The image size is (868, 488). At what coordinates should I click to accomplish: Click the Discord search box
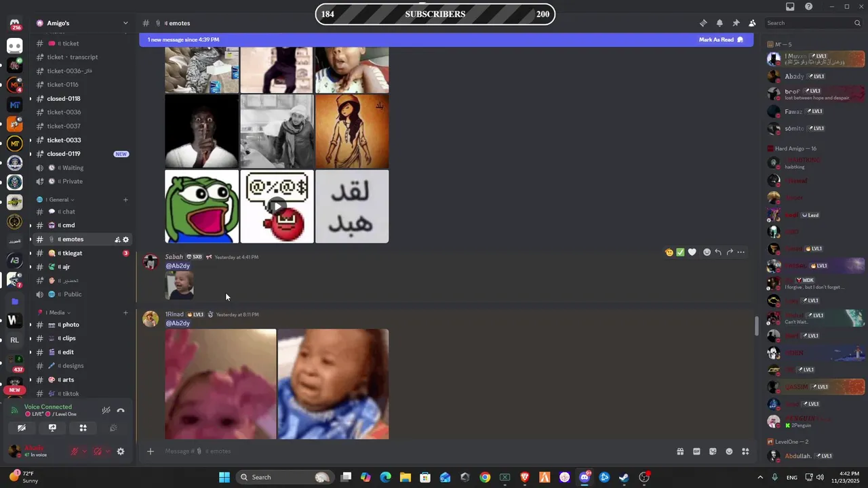(x=814, y=23)
